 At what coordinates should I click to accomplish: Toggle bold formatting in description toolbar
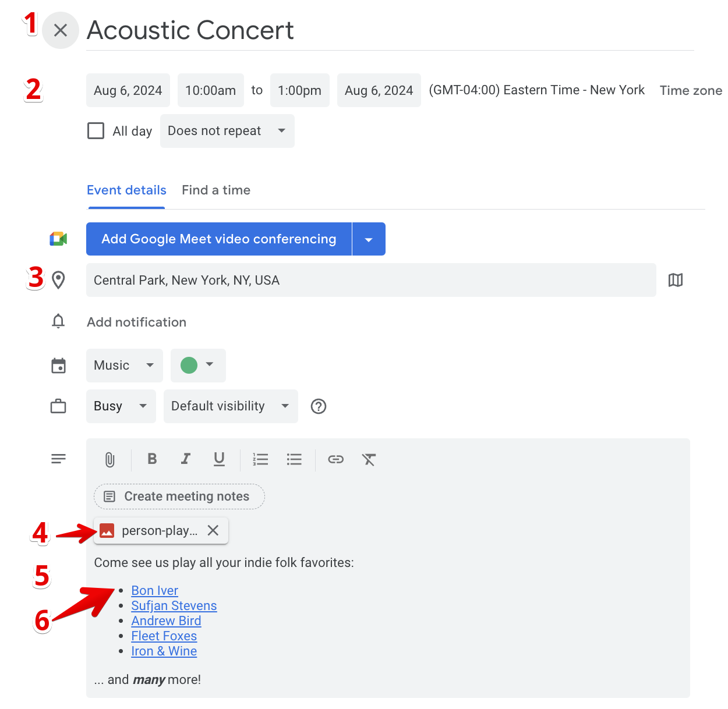click(152, 459)
